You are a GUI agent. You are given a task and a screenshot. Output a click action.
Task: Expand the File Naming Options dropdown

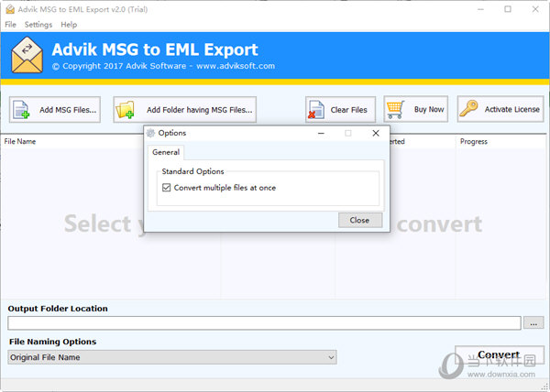[x=331, y=357]
